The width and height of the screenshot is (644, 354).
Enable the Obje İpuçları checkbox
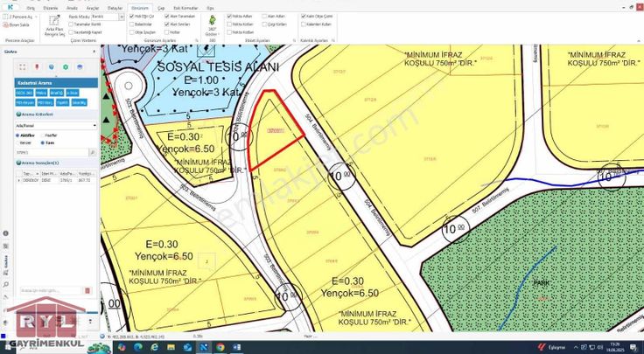[x=132, y=31]
